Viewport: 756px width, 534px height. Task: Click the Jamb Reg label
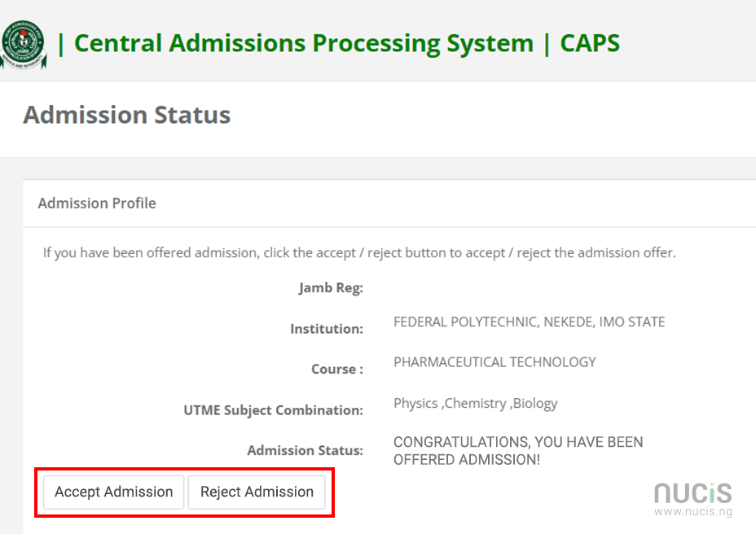(x=331, y=288)
